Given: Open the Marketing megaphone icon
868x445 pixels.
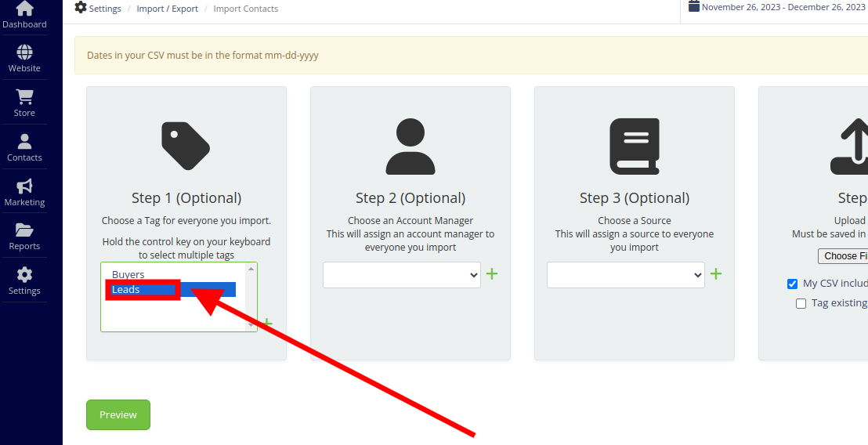Looking at the screenshot, I should [x=24, y=186].
